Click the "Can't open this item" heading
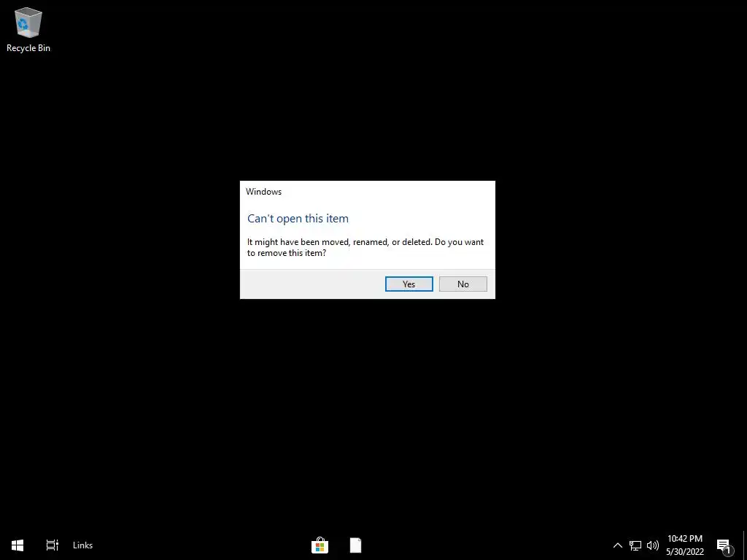The height and width of the screenshot is (560, 747). click(x=298, y=219)
